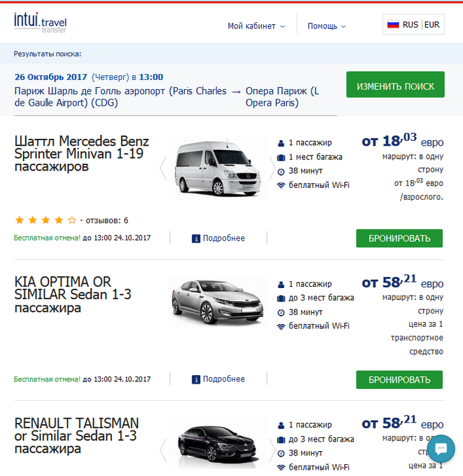Click the Опера Париж destination text

(x=283, y=97)
